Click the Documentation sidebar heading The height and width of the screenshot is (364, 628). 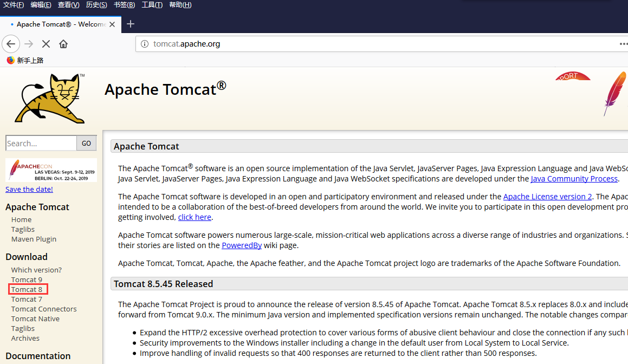38,356
